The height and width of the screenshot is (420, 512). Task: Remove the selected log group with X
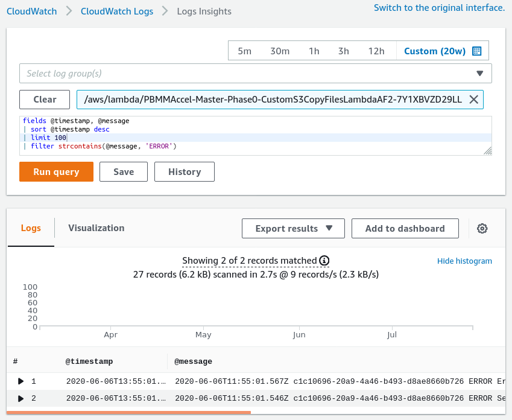tap(473, 100)
